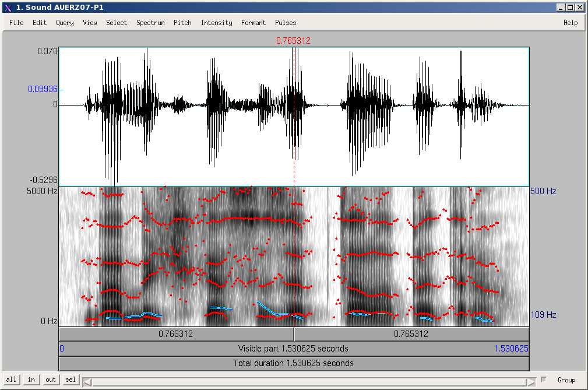Click the 0.378 amplitude maximum label
This screenshot has height=390, width=588.
47,51
